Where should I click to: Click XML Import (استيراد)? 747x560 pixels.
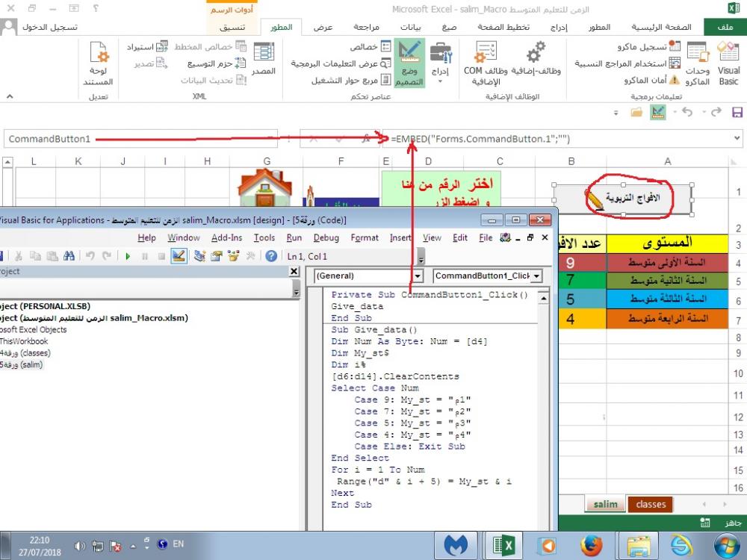(147, 46)
